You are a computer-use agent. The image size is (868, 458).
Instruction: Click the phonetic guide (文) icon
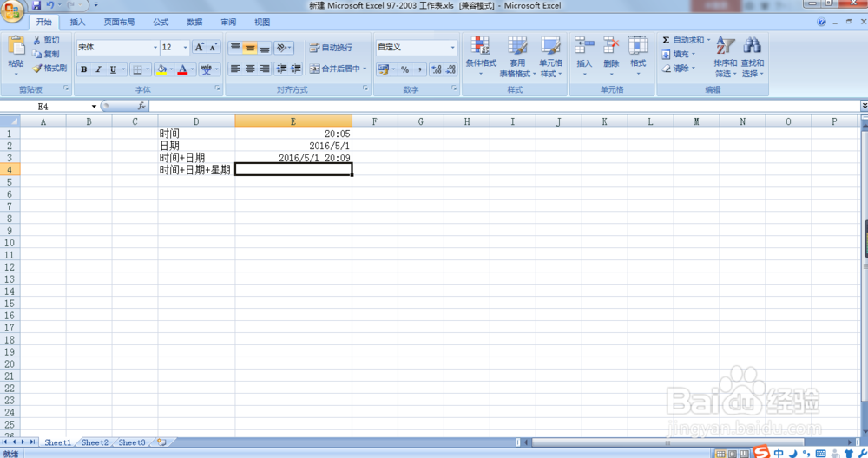(206, 69)
